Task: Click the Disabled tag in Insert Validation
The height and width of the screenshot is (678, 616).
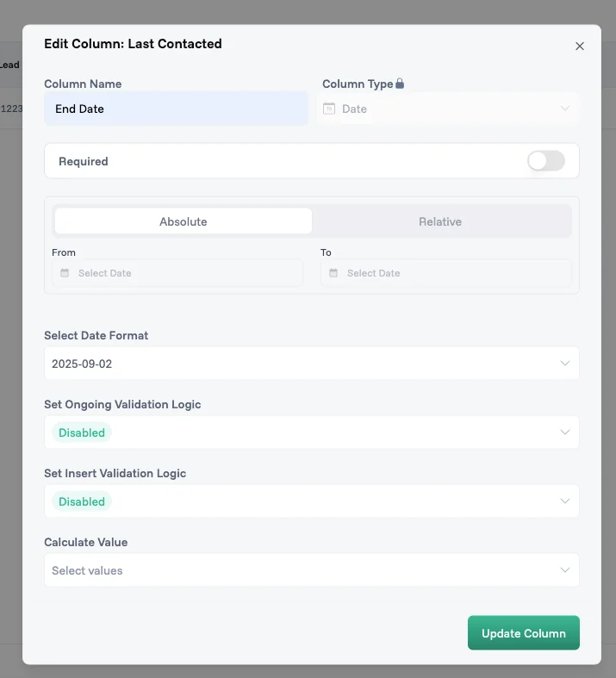Action: (x=82, y=501)
